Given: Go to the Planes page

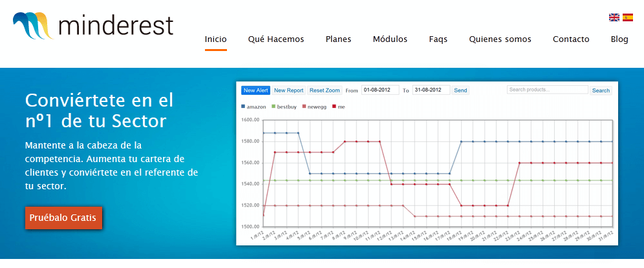Looking at the screenshot, I should coord(338,39).
